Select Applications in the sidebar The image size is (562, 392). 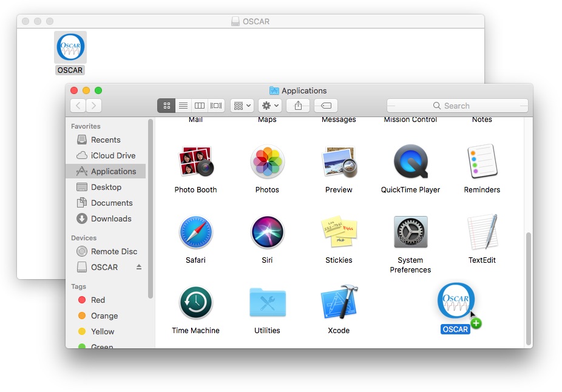click(x=106, y=171)
